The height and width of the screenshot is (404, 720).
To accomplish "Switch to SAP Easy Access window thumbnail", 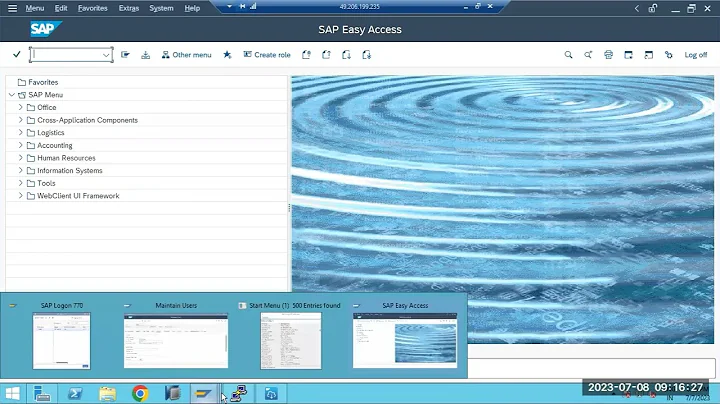I will tap(405, 340).
